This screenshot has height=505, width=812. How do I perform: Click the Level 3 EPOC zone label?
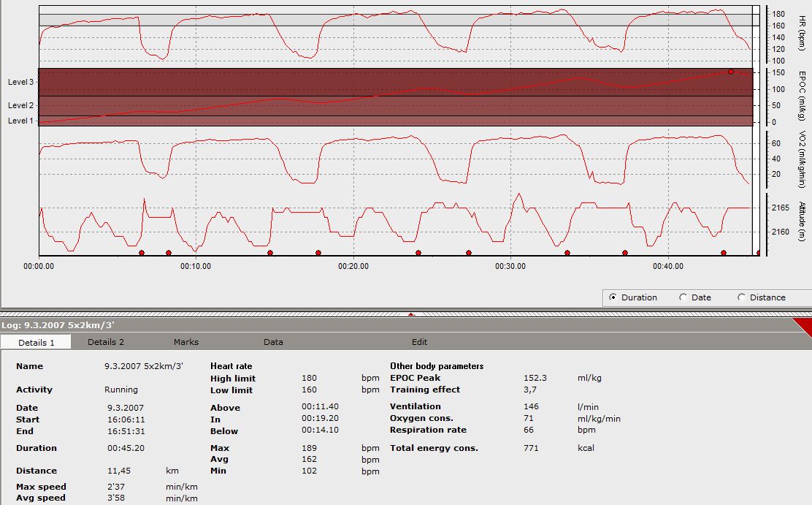pyautogui.click(x=20, y=83)
